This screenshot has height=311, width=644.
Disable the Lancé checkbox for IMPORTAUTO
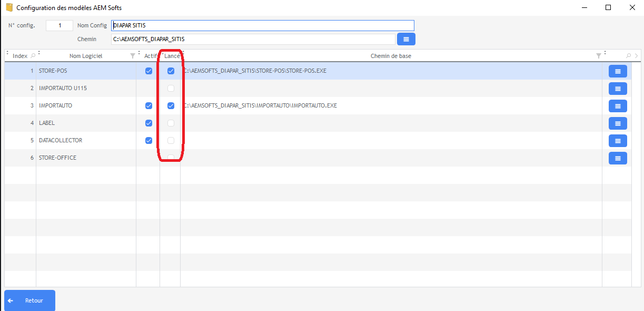[171, 106]
